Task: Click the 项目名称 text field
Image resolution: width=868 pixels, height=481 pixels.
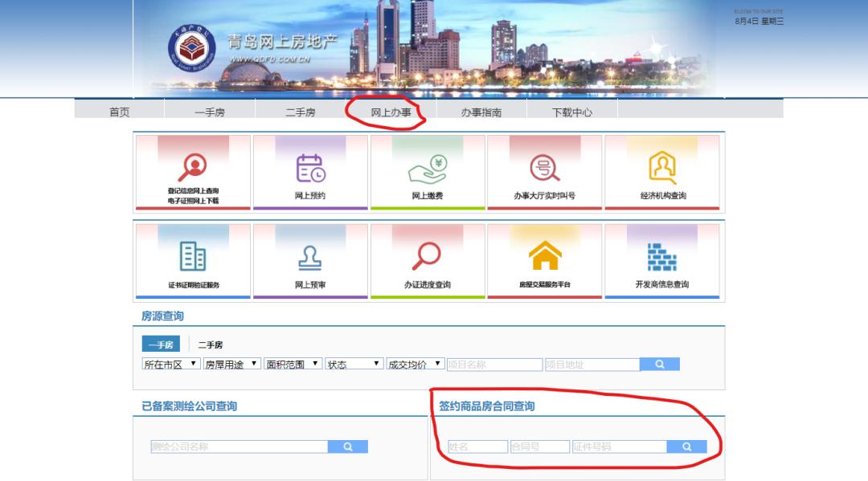Action: coord(493,364)
